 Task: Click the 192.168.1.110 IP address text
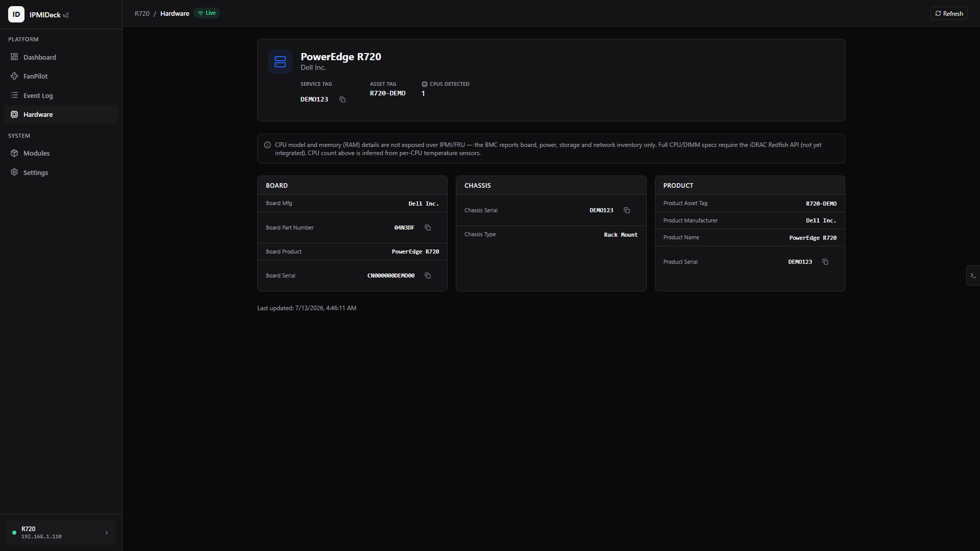click(41, 537)
